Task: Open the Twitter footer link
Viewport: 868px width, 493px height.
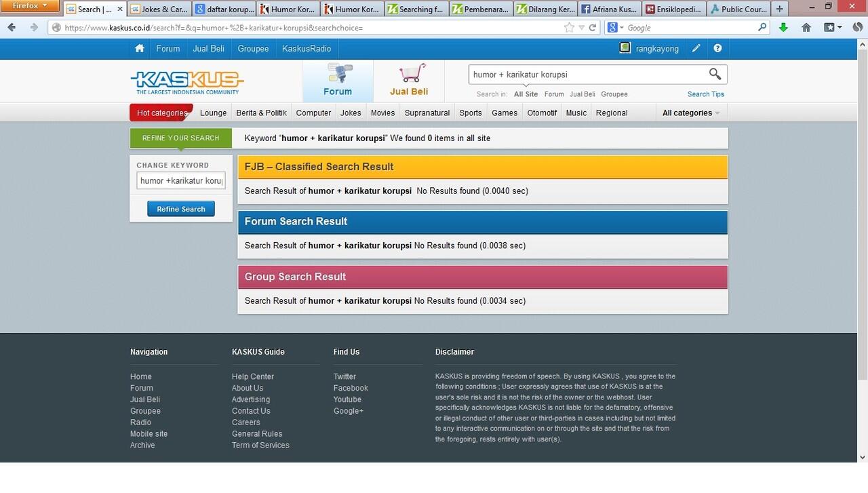Action: [344, 376]
